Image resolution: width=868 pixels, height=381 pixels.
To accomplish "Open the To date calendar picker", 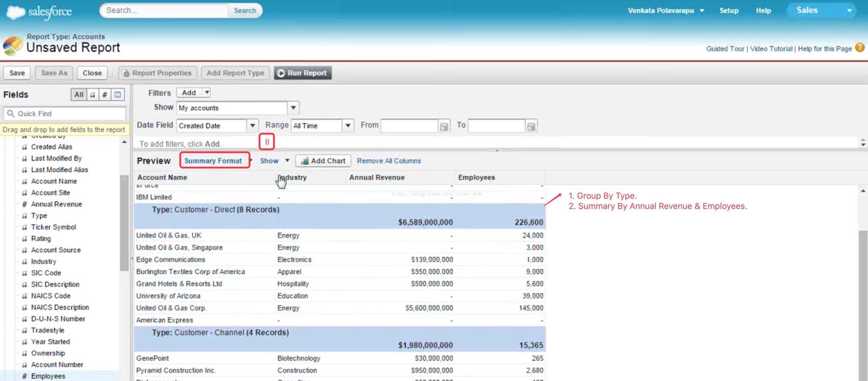I will [x=531, y=126].
